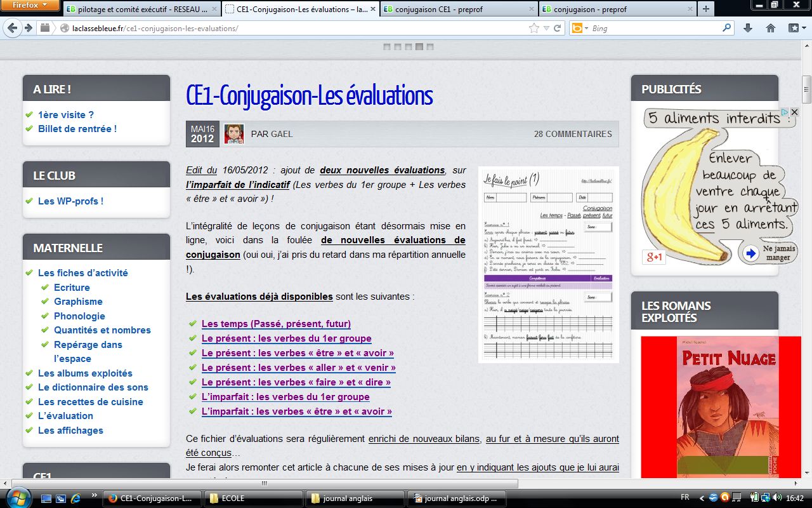Open 'L'évaluation' sidebar link
812x508 pixels.
tap(65, 416)
